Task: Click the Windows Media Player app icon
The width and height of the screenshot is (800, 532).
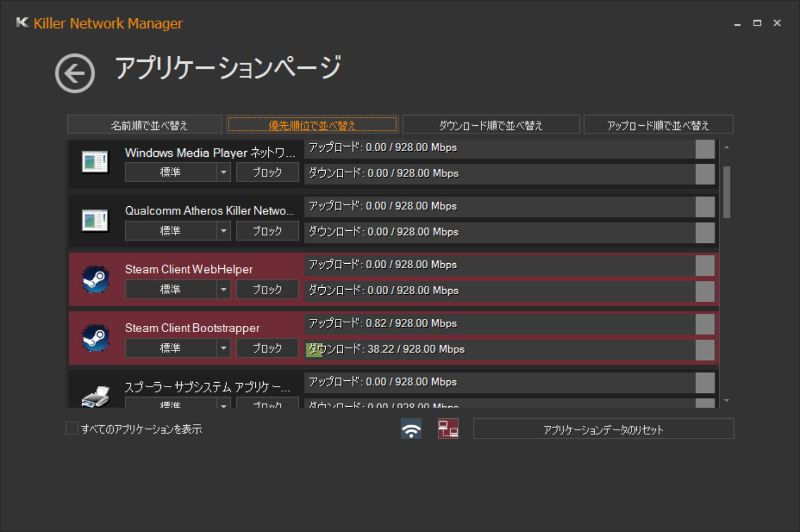Action: tap(95, 162)
